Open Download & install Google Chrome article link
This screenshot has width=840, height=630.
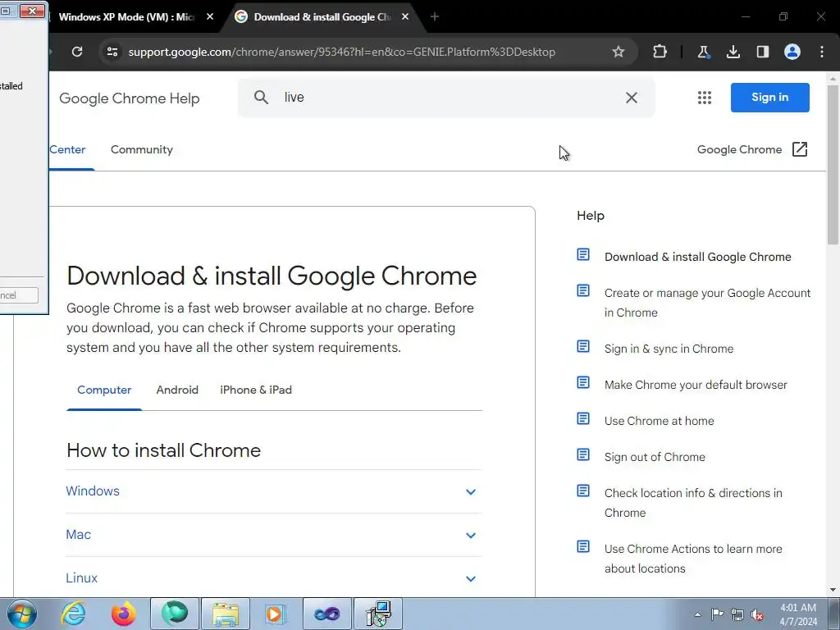pyautogui.click(x=697, y=257)
